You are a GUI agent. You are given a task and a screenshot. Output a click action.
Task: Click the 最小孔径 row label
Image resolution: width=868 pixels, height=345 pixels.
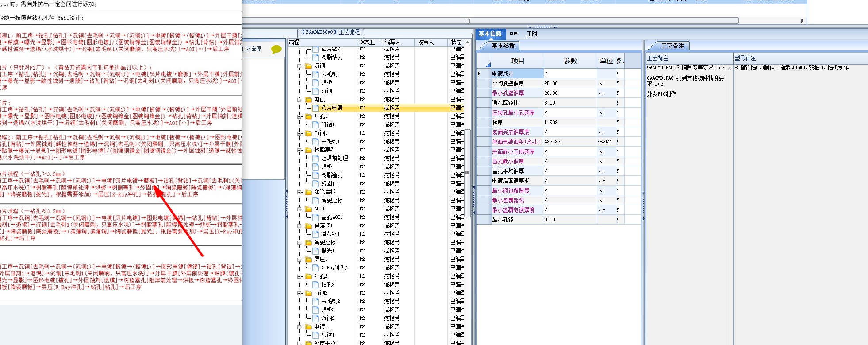point(518,220)
